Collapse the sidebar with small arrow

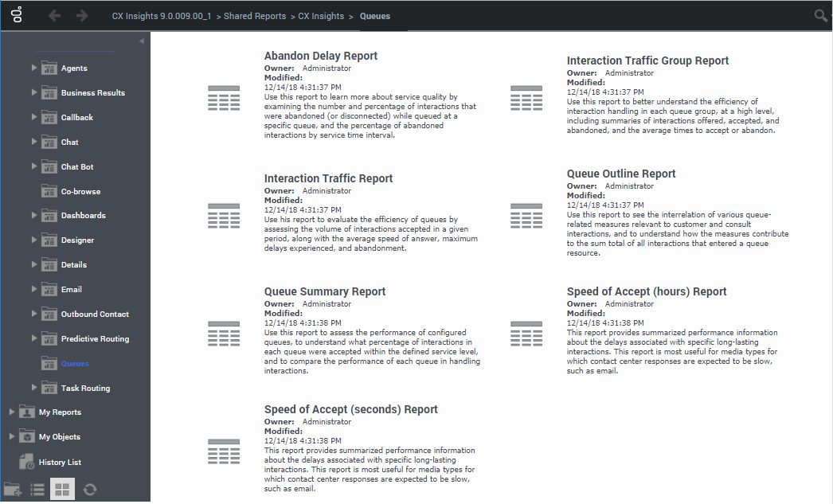pyautogui.click(x=141, y=41)
